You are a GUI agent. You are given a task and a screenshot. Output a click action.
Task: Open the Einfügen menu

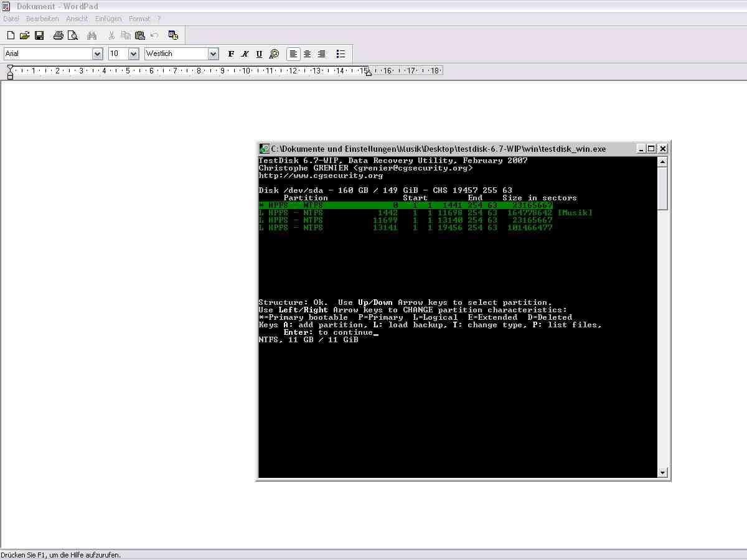[x=108, y=19]
